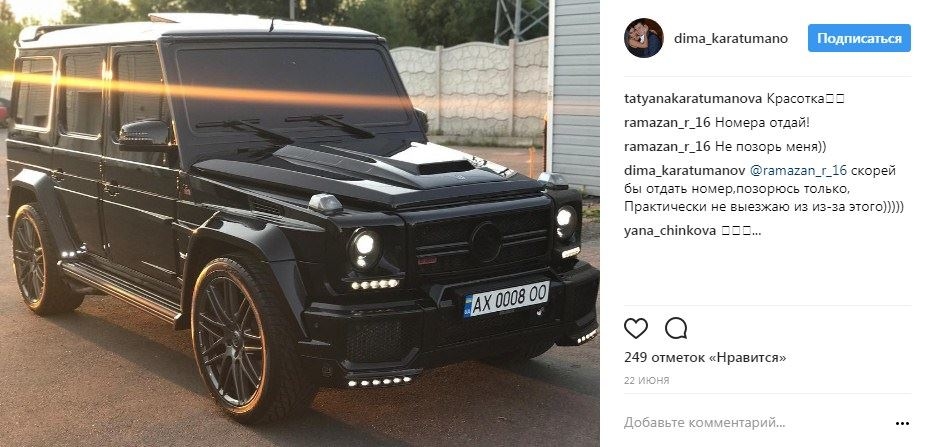Open comments with the speech bubble icon
933x447 pixels.
(x=676, y=328)
